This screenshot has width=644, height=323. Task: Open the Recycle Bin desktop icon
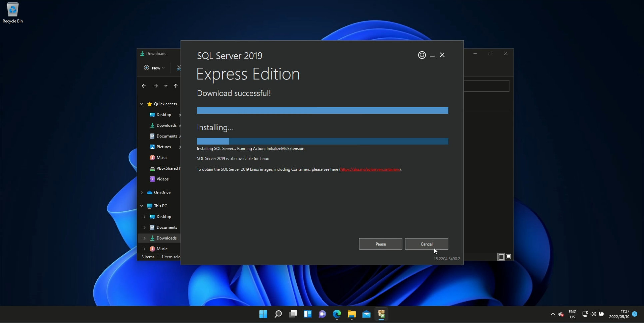13,13
